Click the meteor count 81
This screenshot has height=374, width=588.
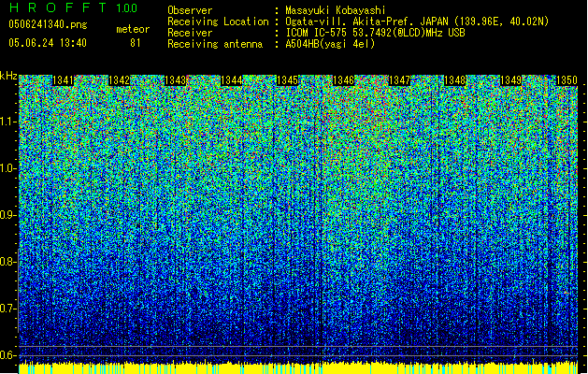[x=136, y=43]
